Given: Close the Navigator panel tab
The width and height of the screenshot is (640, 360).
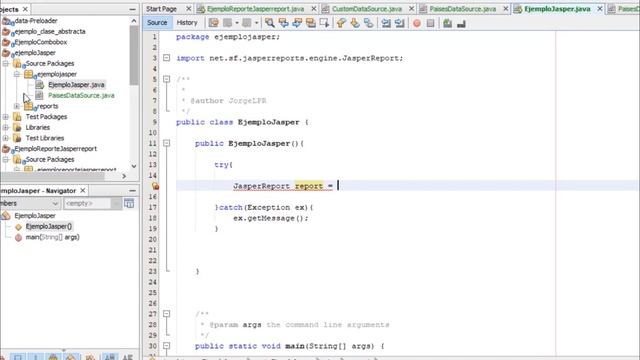Looking at the screenshot, I should [83, 191].
